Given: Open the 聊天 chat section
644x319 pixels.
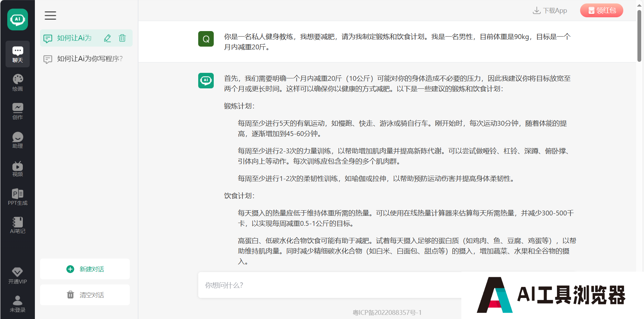Looking at the screenshot, I should point(18,54).
